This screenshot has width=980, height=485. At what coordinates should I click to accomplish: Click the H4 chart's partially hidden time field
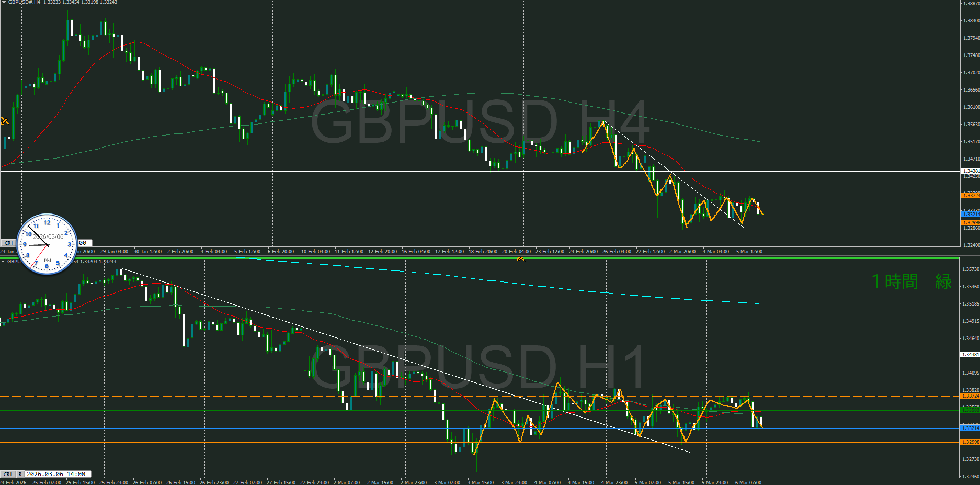click(x=85, y=243)
